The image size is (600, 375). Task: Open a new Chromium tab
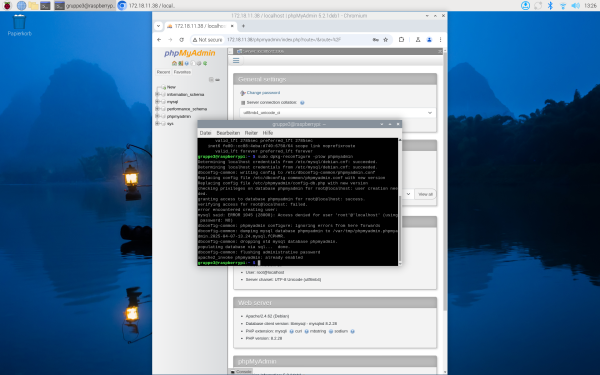coord(243,26)
